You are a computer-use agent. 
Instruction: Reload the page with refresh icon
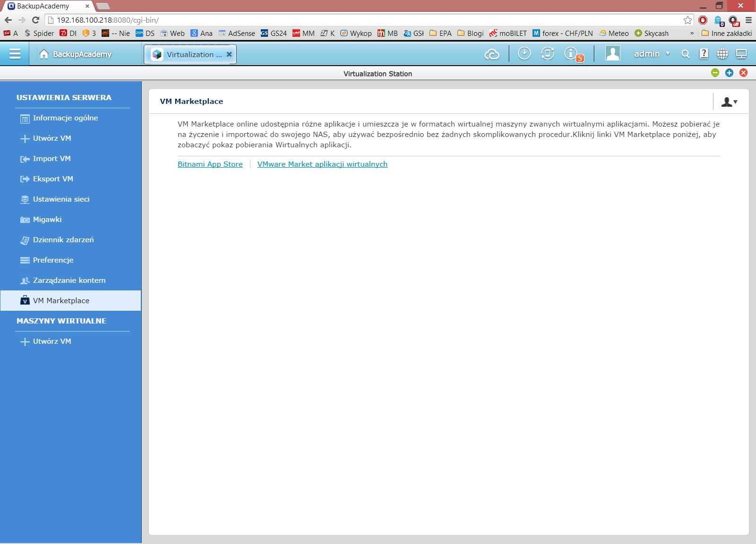point(35,20)
